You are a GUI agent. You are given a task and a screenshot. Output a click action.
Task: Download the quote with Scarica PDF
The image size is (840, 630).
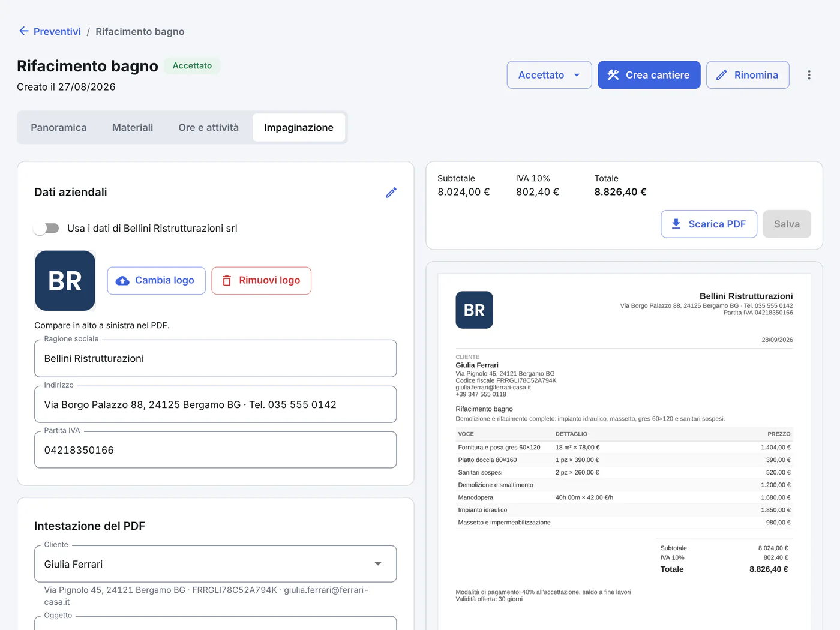coord(709,224)
